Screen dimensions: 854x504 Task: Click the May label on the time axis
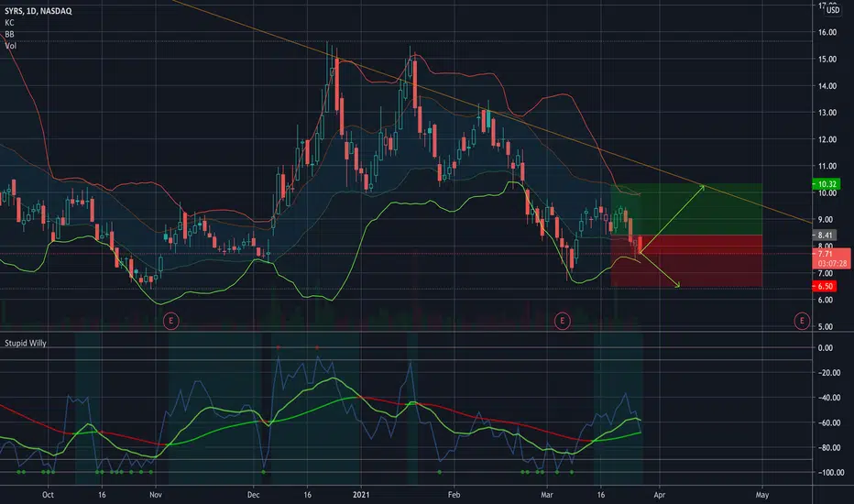(x=762, y=495)
